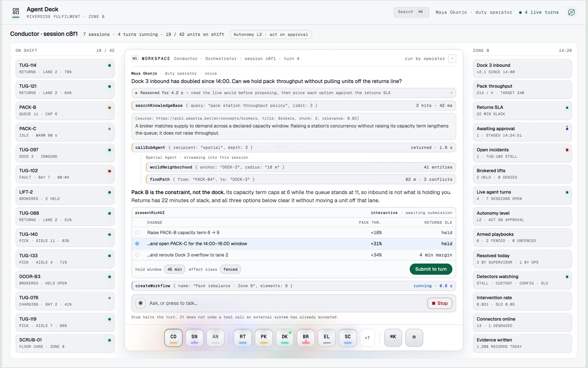Viewport: 588px width, 368px height.
Task: Open the CD agent dock button
Action: tap(173, 337)
